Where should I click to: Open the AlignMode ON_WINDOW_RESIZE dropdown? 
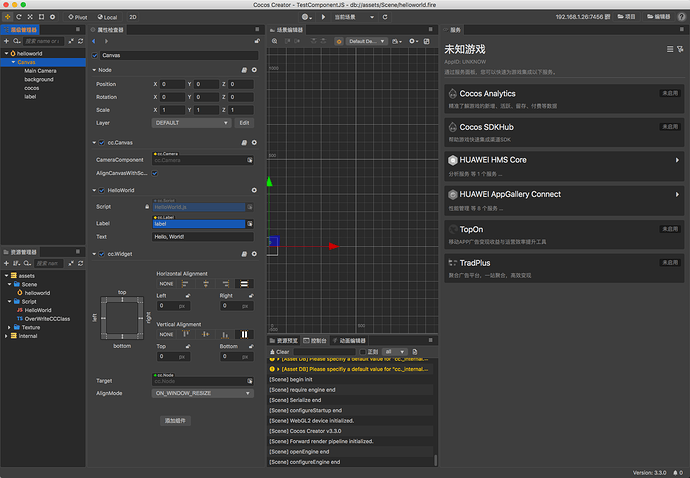click(203, 394)
